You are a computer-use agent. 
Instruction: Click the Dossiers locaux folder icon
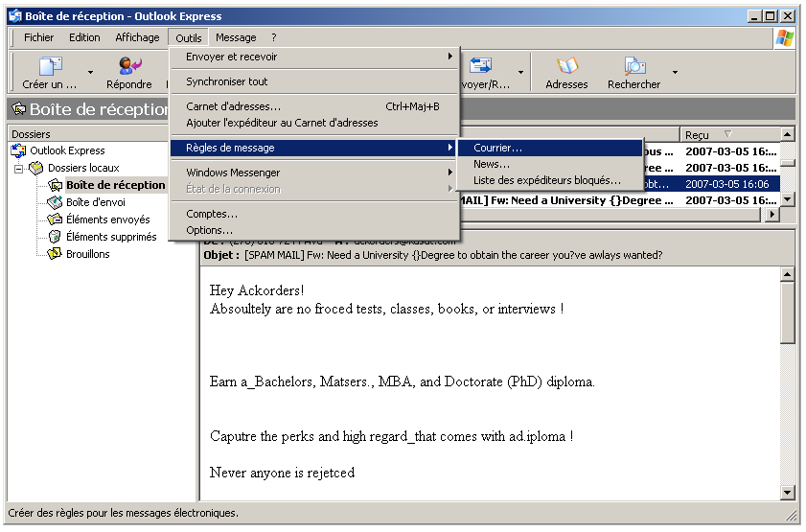pyautogui.click(x=36, y=168)
